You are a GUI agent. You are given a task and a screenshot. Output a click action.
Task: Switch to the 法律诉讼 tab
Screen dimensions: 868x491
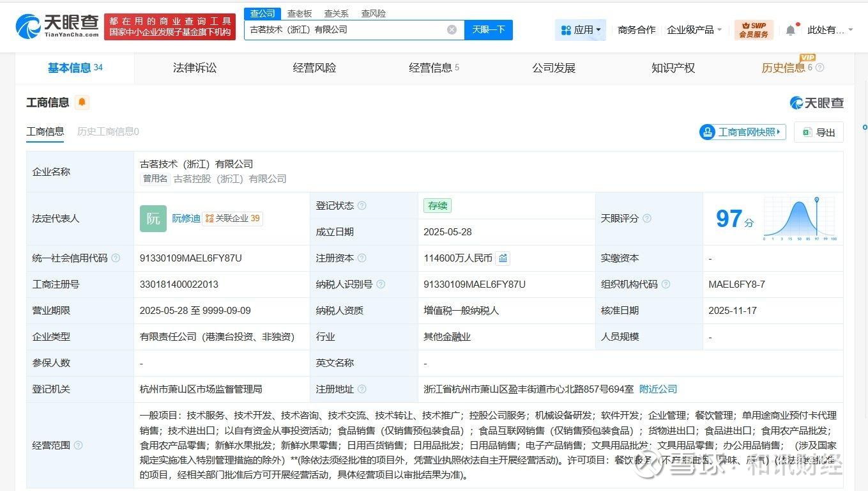(x=195, y=68)
